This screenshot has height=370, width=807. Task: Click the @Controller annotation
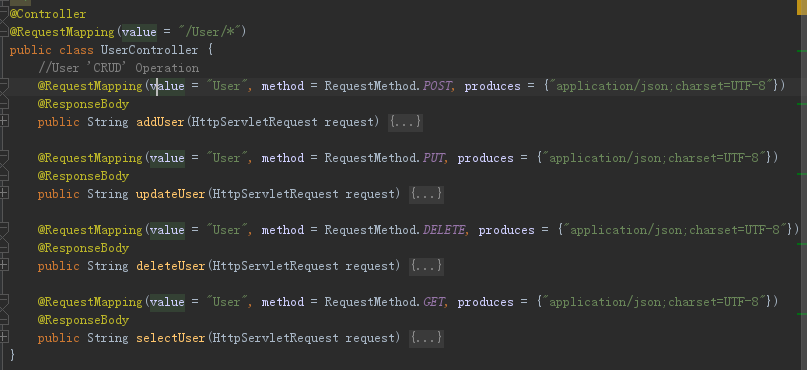point(48,14)
